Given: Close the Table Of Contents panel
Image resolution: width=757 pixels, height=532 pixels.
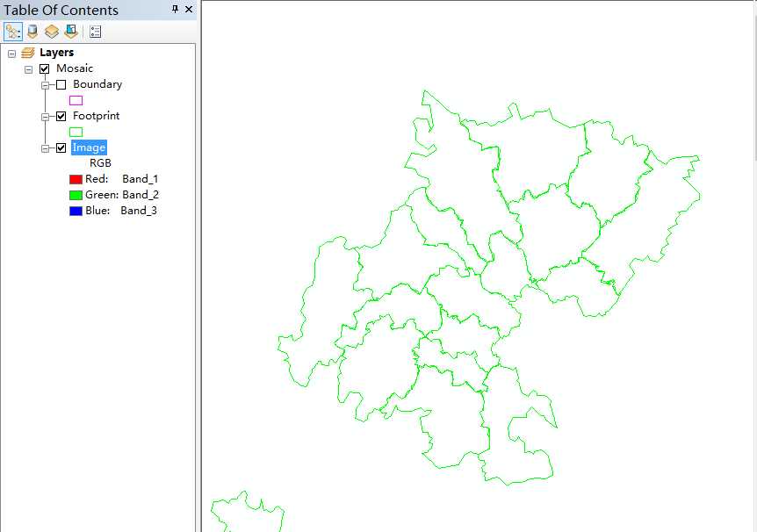Looking at the screenshot, I should pyautogui.click(x=189, y=9).
